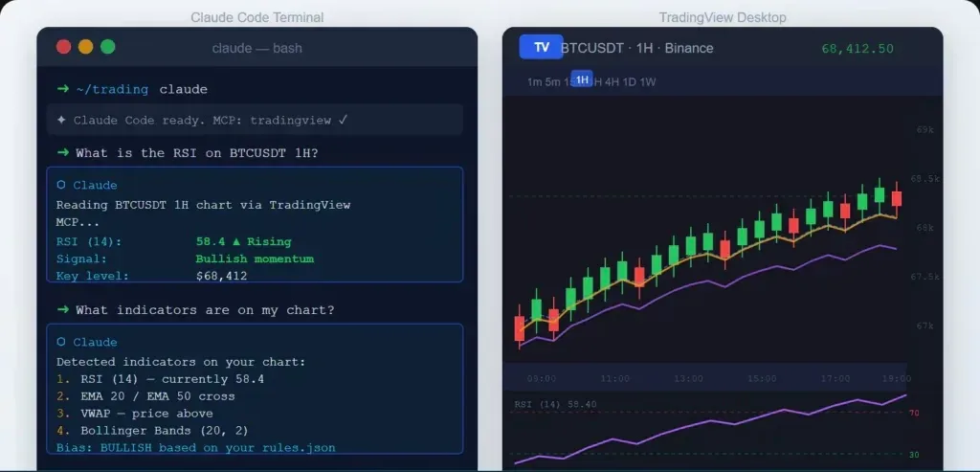Click the hexagon icon in the RSI answer box
Image resolution: width=980 pixels, height=472 pixels.
(x=61, y=185)
